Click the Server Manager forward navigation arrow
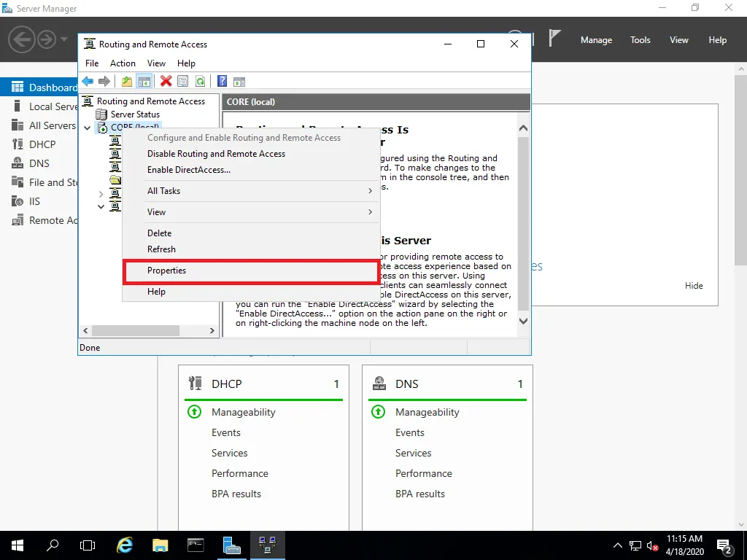The height and width of the screenshot is (560, 747). click(46, 39)
